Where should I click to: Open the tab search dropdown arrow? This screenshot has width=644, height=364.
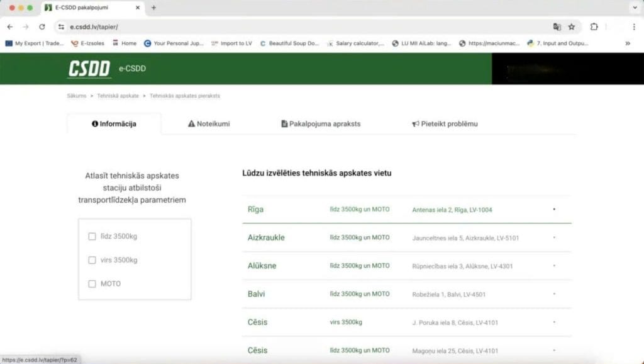pyautogui.click(x=633, y=8)
